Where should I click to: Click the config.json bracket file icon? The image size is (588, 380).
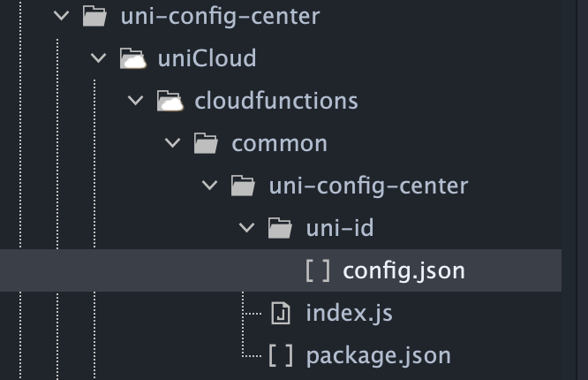318,270
